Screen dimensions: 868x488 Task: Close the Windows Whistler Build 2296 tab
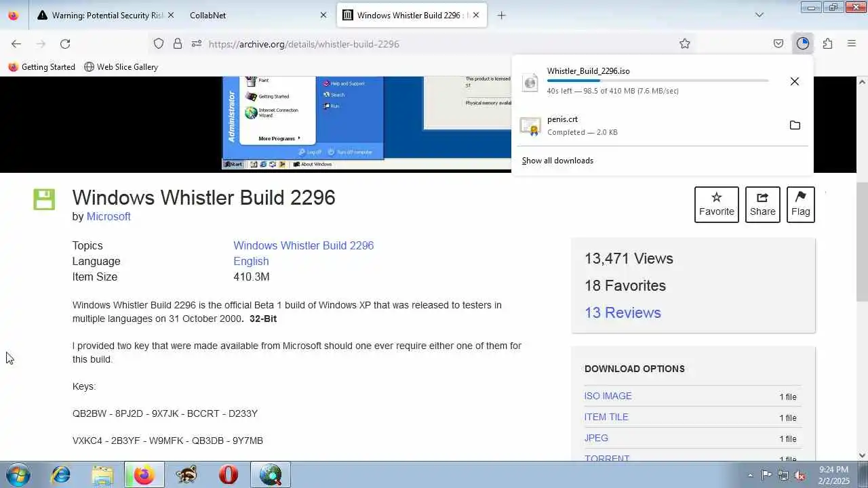pos(476,15)
